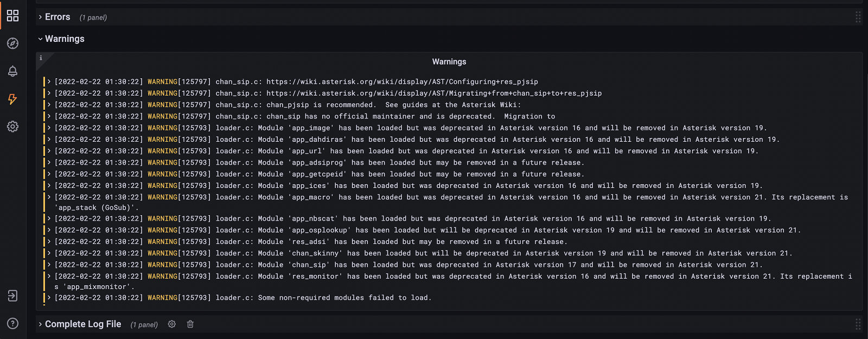
Task: Open Complete Log File row settings gear
Action: point(172,324)
